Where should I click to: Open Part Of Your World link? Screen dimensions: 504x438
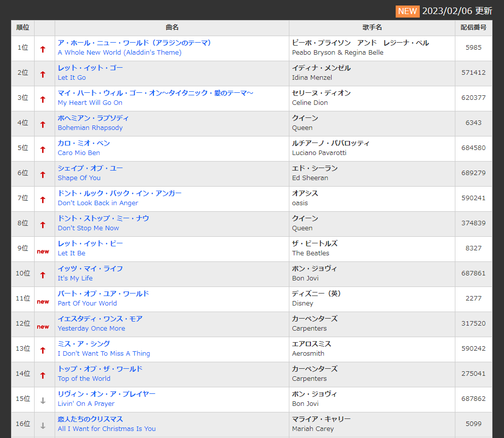(x=103, y=299)
